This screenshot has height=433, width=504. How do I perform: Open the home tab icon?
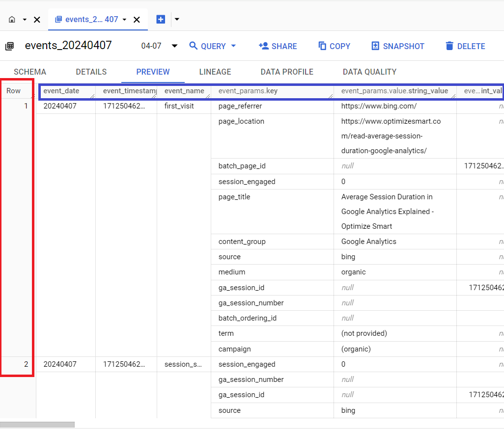point(12,20)
